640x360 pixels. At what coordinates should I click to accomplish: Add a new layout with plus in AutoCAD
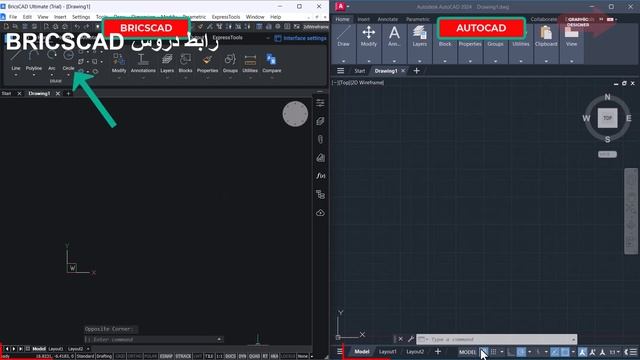[x=438, y=351]
